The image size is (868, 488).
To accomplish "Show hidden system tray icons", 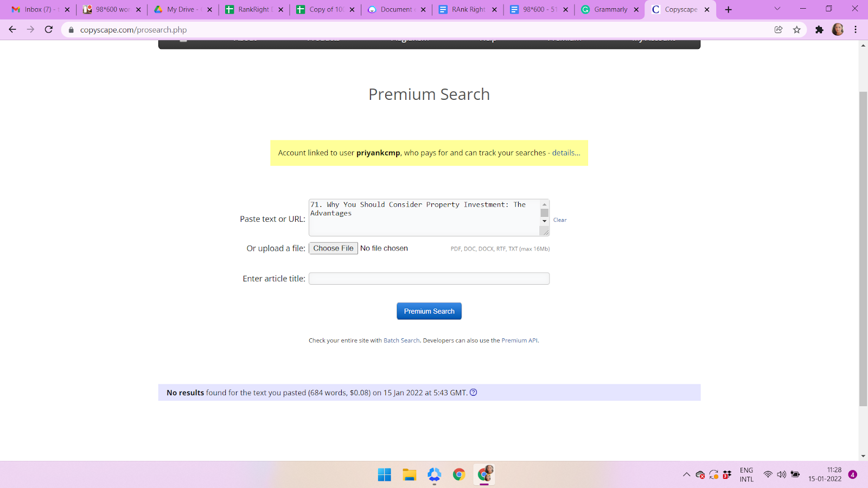I will coord(686,474).
